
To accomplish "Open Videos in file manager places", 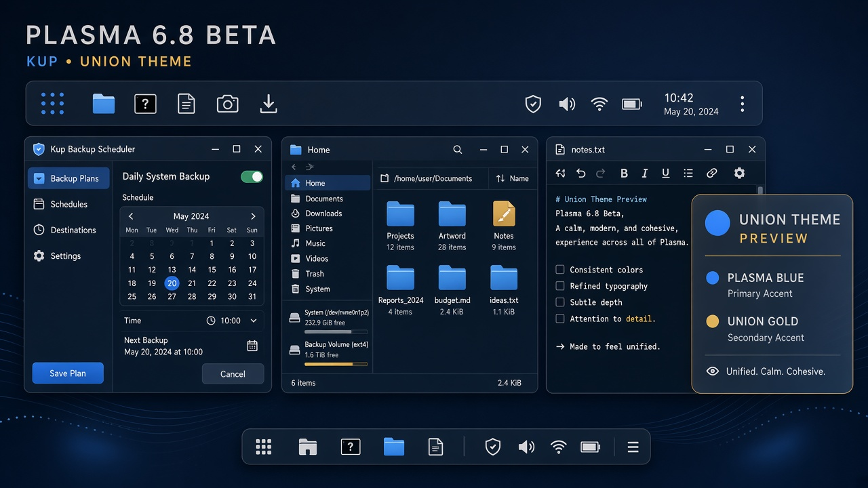I will tap(328, 258).
